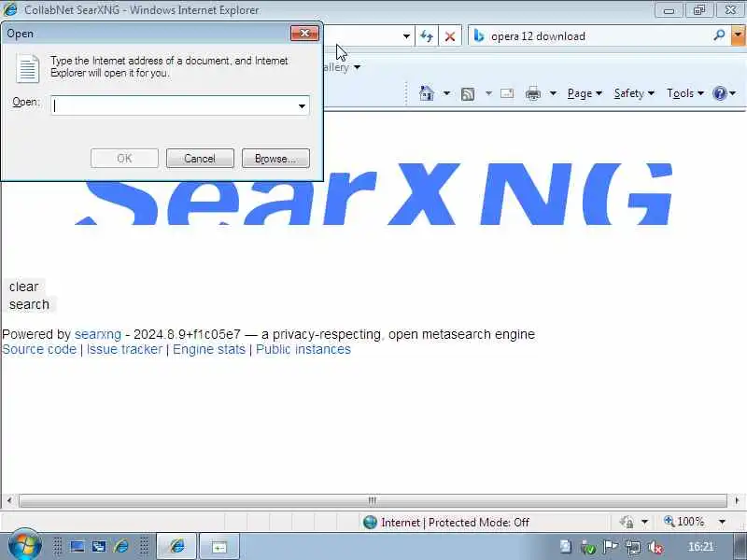Click the document icon in Open dialog
Image resolution: width=747 pixels, height=560 pixels.
pyautogui.click(x=28, y=68)
